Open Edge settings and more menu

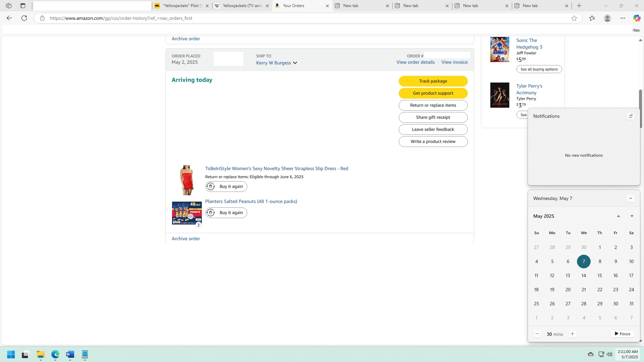coord(623,18)
